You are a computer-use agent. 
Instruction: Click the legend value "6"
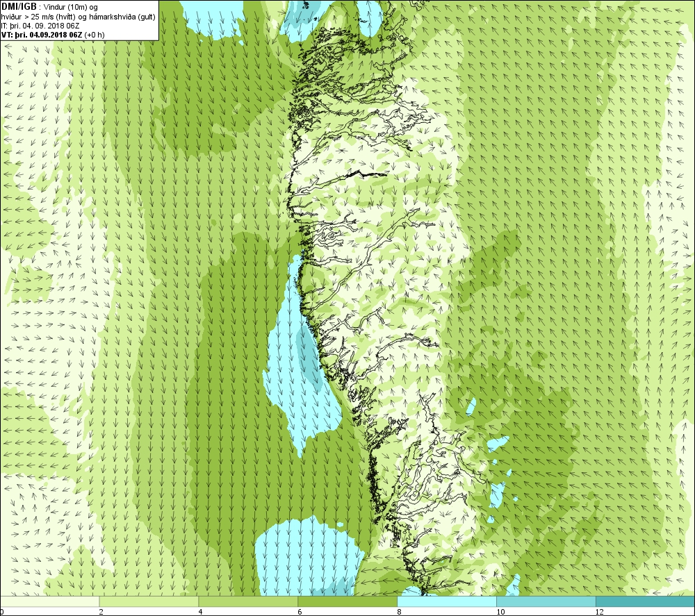[x=300, y=612]
